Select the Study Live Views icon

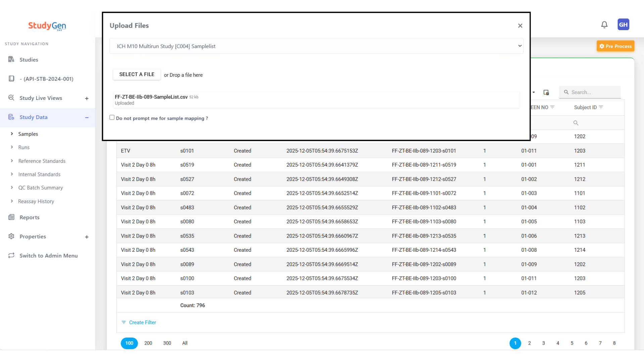pos(11,98)
